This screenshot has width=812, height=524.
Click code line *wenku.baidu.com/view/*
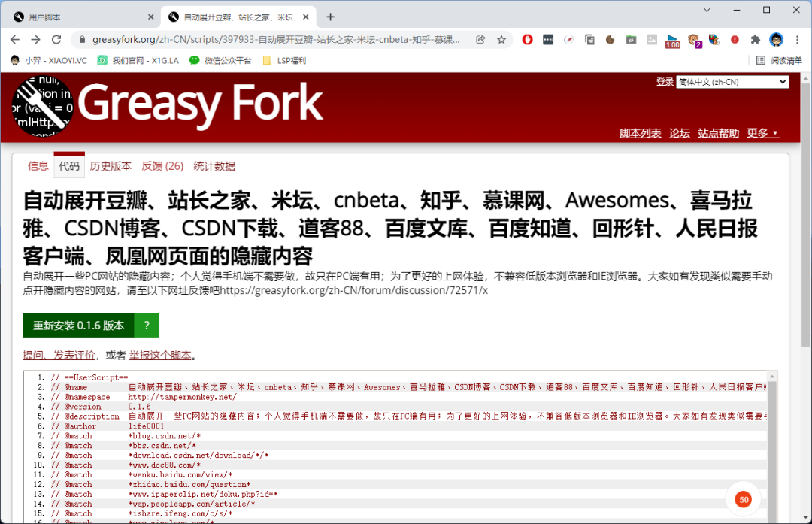pos(180,475)
